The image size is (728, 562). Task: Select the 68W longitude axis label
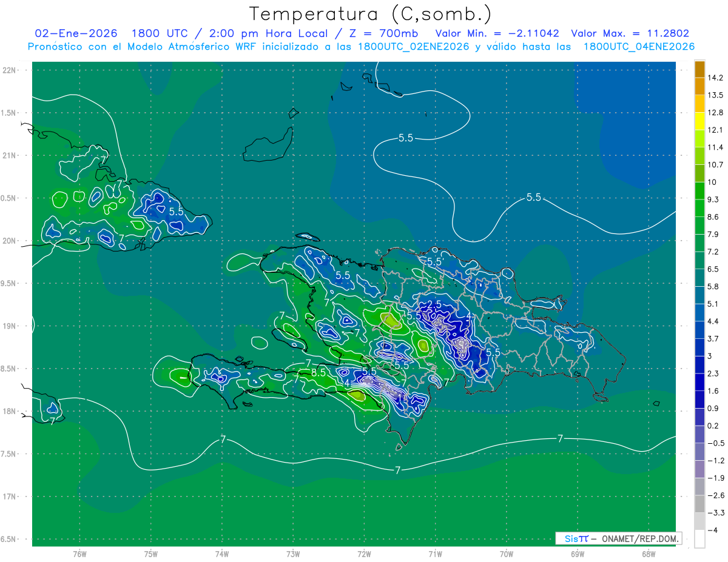point(648,554)
